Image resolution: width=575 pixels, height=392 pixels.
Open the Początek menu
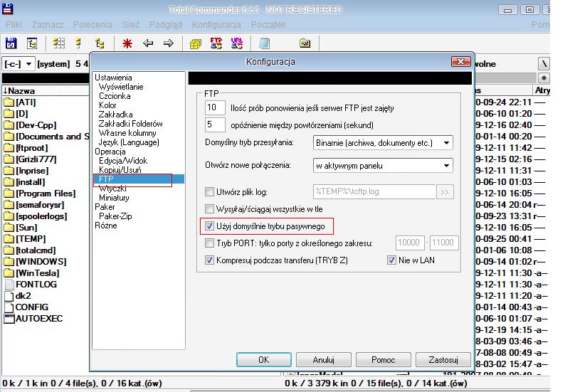pyautogui.click(x=268, y=25)
